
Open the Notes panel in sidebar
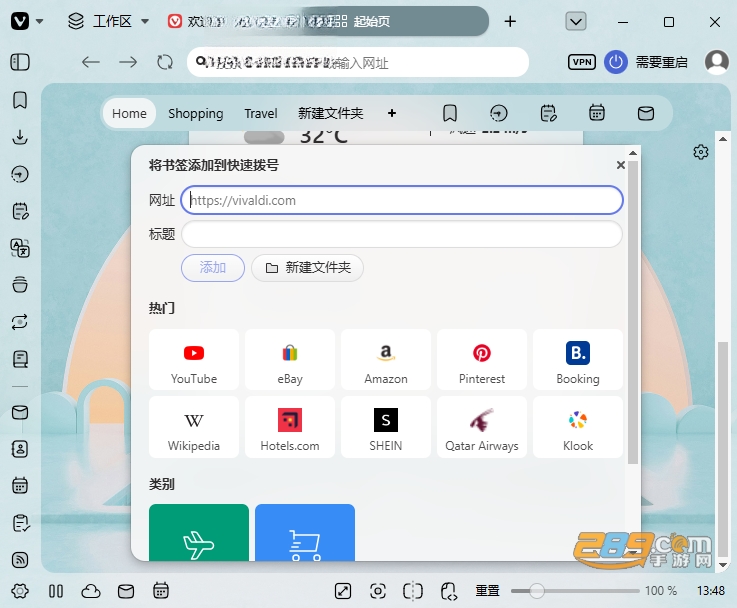(x=20, y=211)
